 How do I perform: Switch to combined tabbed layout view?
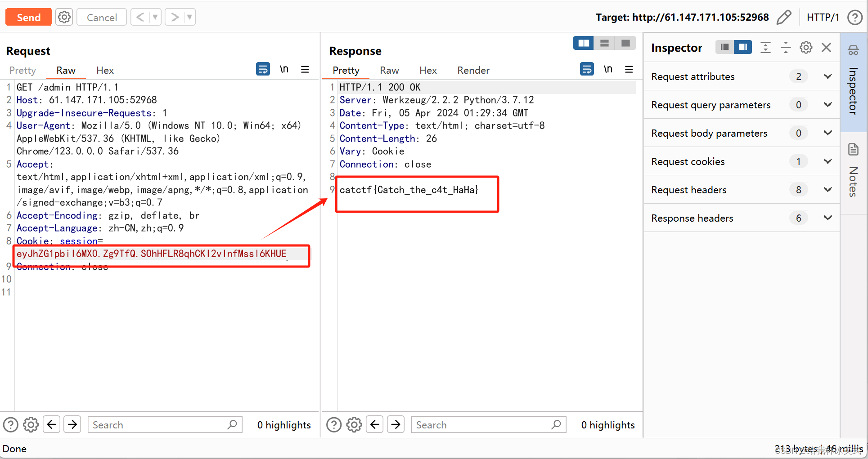[625, 43]
